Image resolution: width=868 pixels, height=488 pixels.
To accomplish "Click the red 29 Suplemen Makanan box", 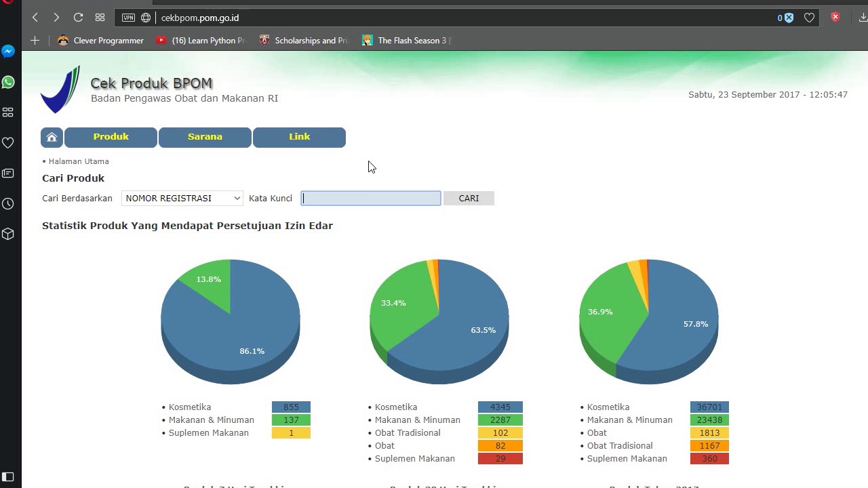I will (x=500, y=459).
